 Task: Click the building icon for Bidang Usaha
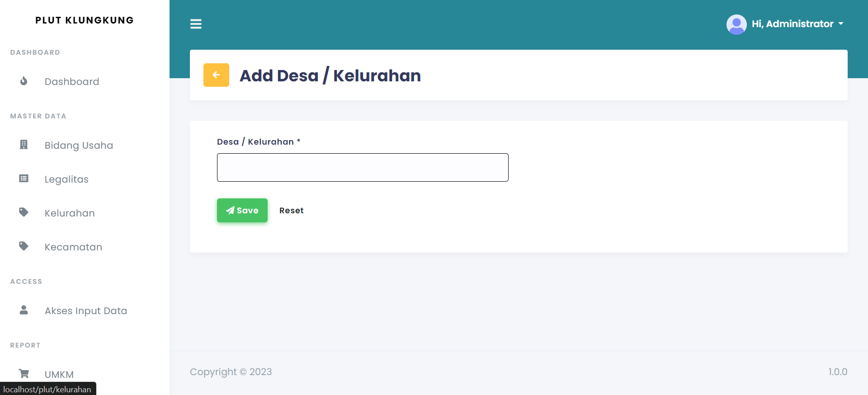coord(24,145)
